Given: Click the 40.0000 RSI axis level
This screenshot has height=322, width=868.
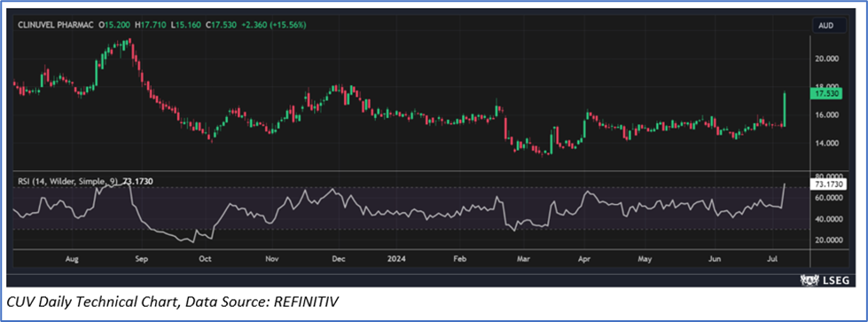Looking at the screenshot, I should (x=827, y=219).
